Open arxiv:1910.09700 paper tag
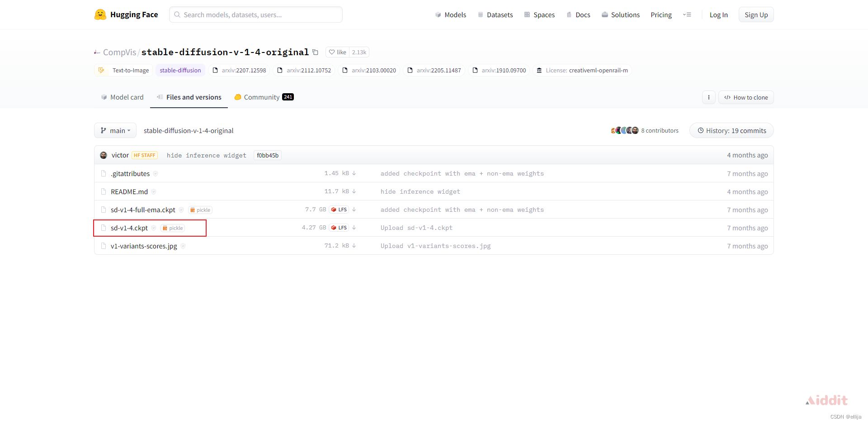 tap(499, 70)
